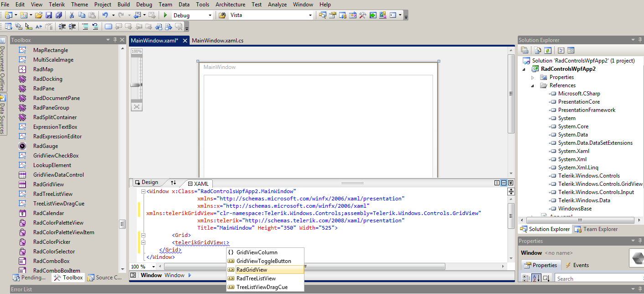The height and width of the screenshot is (294, 644).
Task: Switch to the Design view tab
Action: [x=146, y=183]
